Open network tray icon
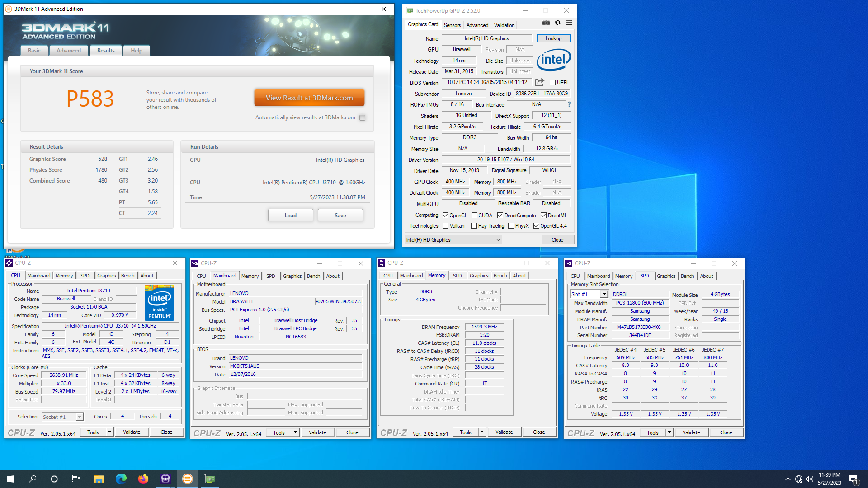The height and width of the screenshot is (488, 868). click(x=799, y=479)
